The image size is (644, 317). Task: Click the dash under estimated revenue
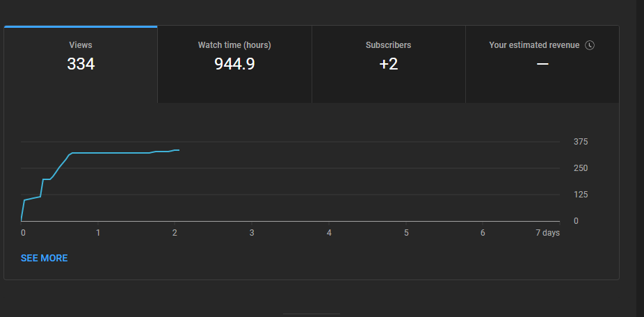(x=542, y=64)
